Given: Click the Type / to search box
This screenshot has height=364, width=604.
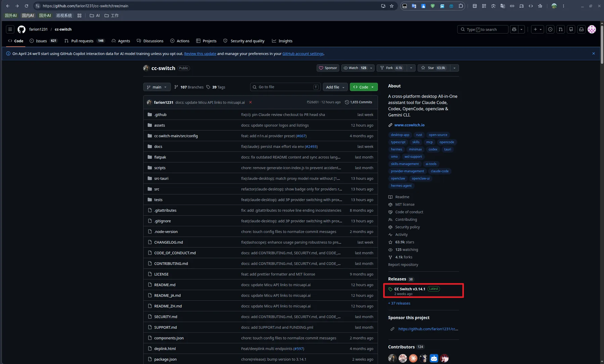Looking at the screenshot, I should point(483,30).
